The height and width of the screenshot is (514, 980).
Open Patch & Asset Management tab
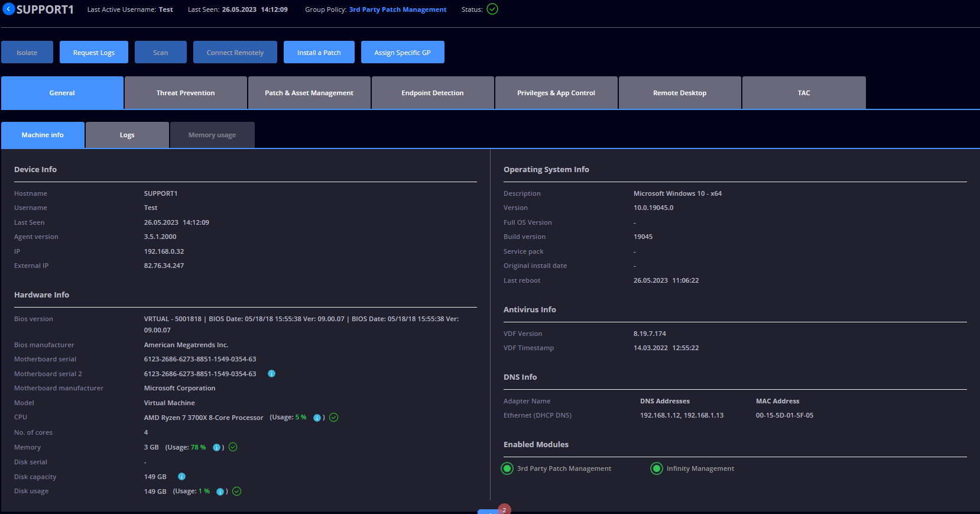click(309, 93)
